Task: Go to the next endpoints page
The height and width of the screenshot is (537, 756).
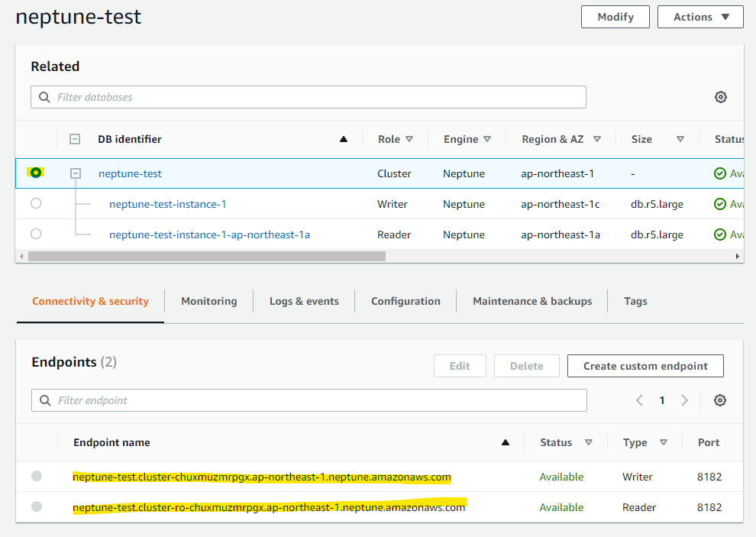Action: coord(685,400)
